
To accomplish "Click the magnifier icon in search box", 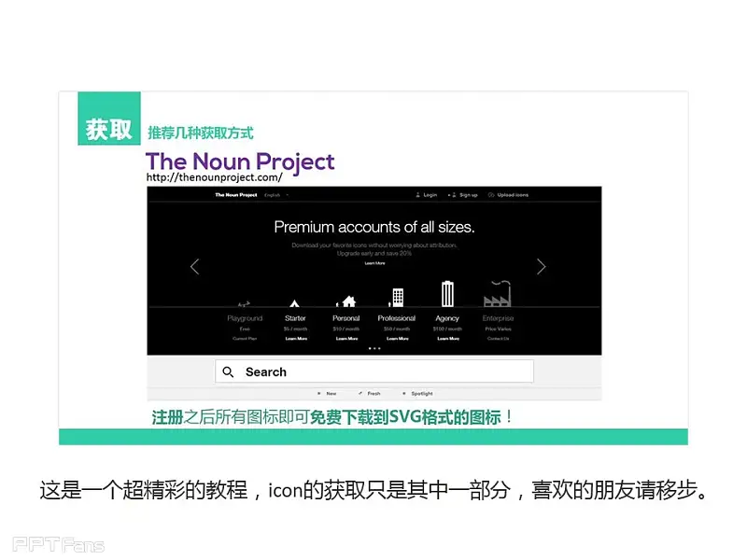I will coord(229,372).
